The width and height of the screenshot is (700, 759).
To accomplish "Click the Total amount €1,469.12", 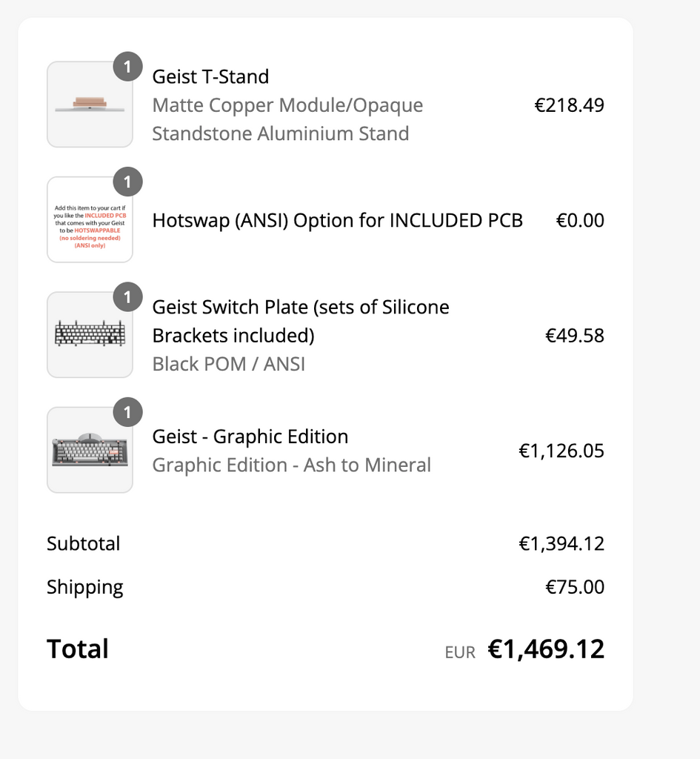I will 546,649.
